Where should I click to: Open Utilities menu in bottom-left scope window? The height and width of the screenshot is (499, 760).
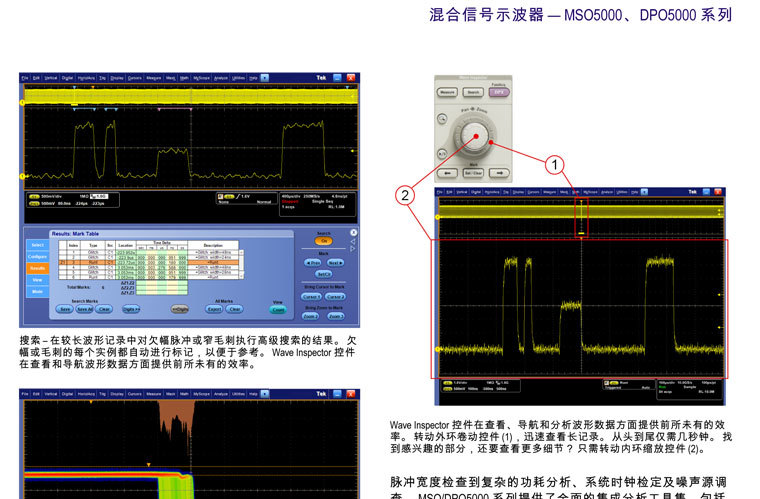click(x=238, y=394)
